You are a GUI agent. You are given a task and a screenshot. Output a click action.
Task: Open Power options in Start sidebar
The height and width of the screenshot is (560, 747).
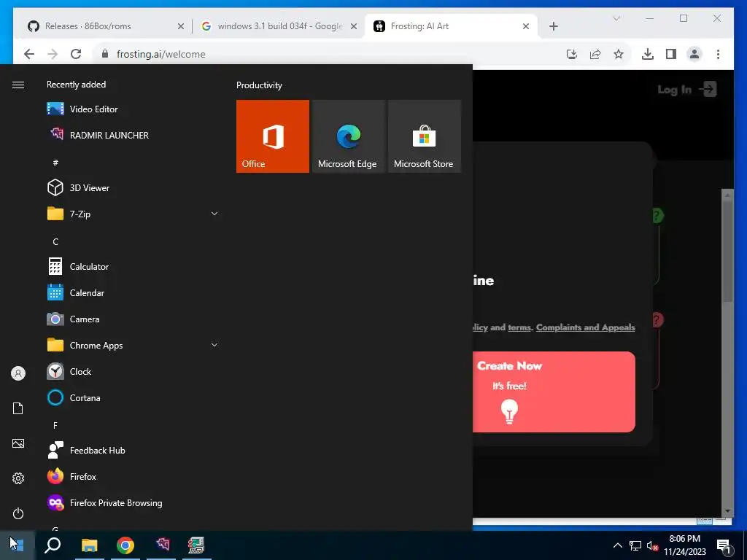[x=18, y=513]
